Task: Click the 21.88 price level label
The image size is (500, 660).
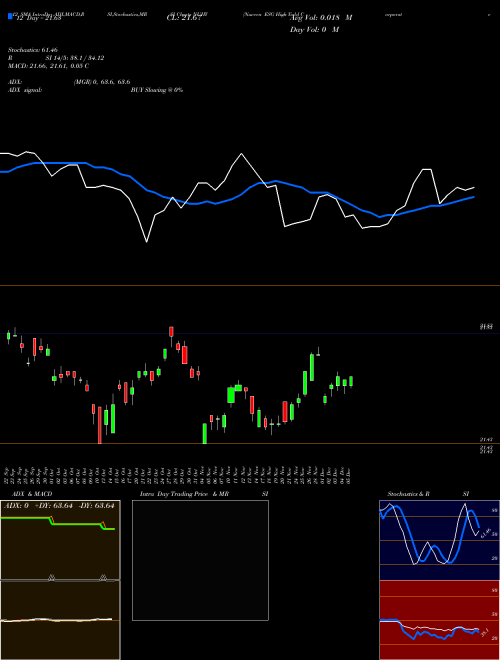Action: pos(486,327)
